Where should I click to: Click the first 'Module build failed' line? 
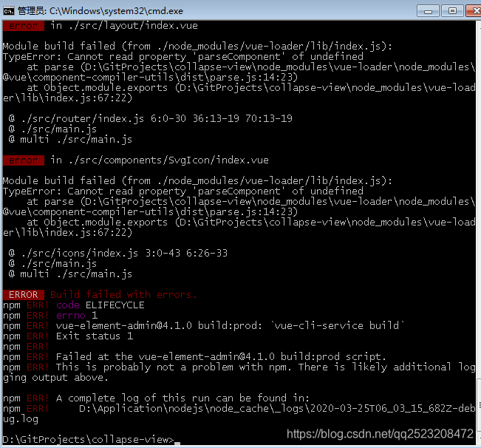click(197, 46)
